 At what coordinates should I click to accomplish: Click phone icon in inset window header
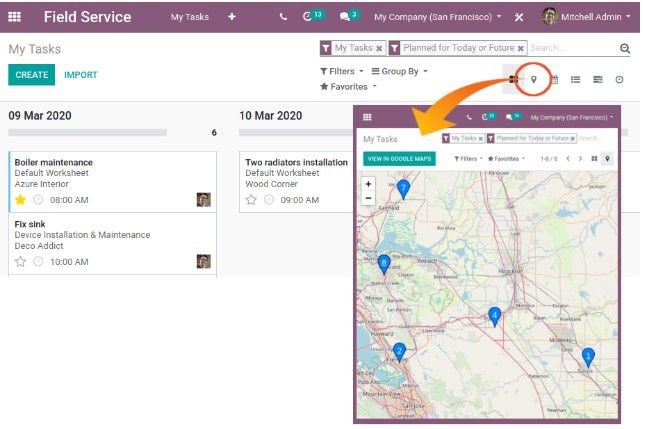click(469, 117)
